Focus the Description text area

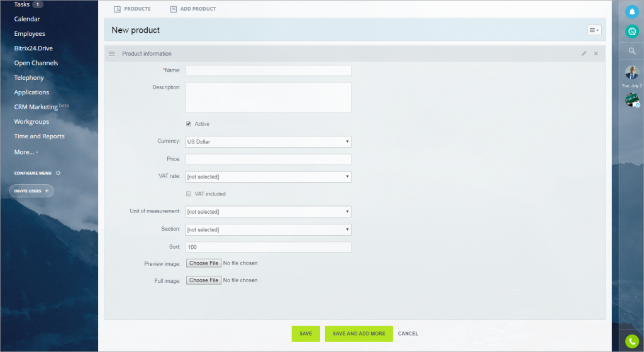(268, 97)
